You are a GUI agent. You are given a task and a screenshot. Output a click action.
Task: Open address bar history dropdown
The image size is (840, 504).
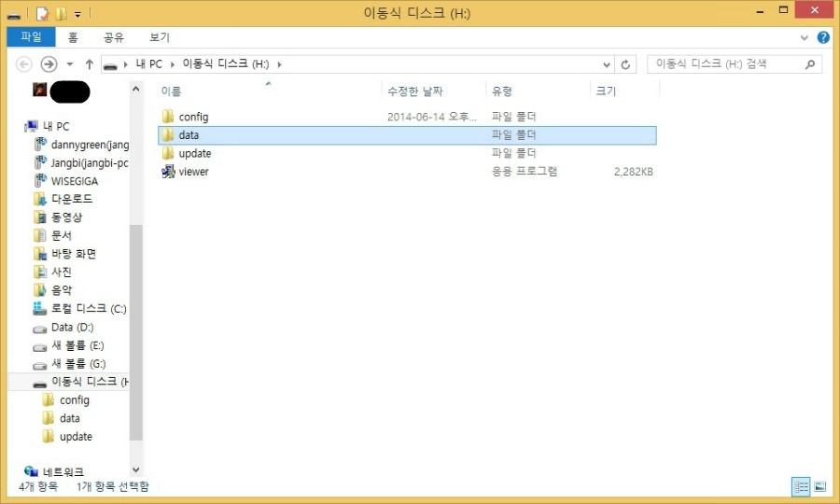(x=606, y=64)
